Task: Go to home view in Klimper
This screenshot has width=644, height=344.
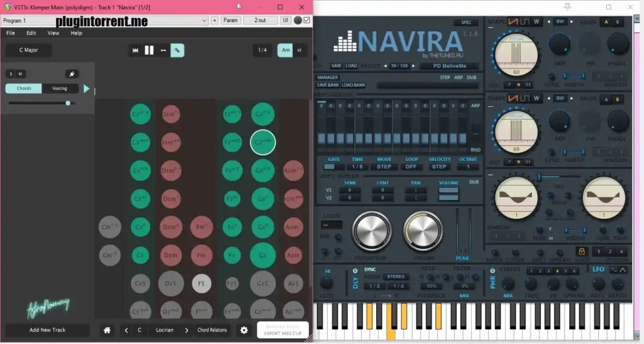Action: (107, 330)
